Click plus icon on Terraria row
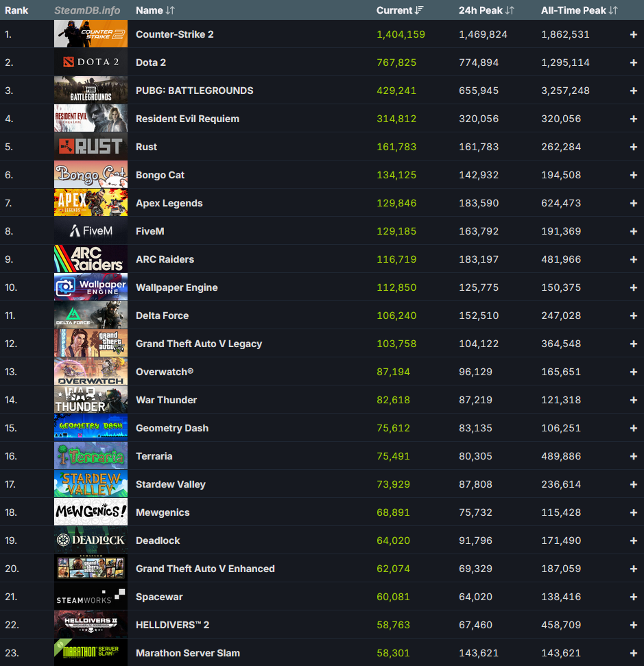Viewport: 644px width, 666px height. (634, 456)
